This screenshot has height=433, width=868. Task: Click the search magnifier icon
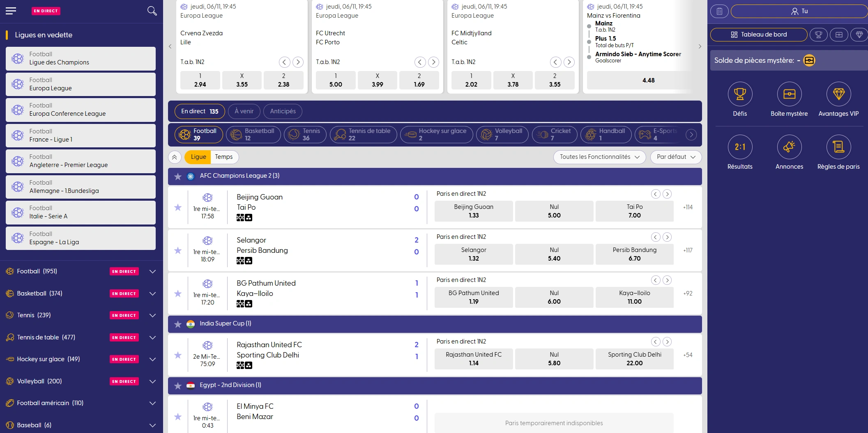point(152,11)
